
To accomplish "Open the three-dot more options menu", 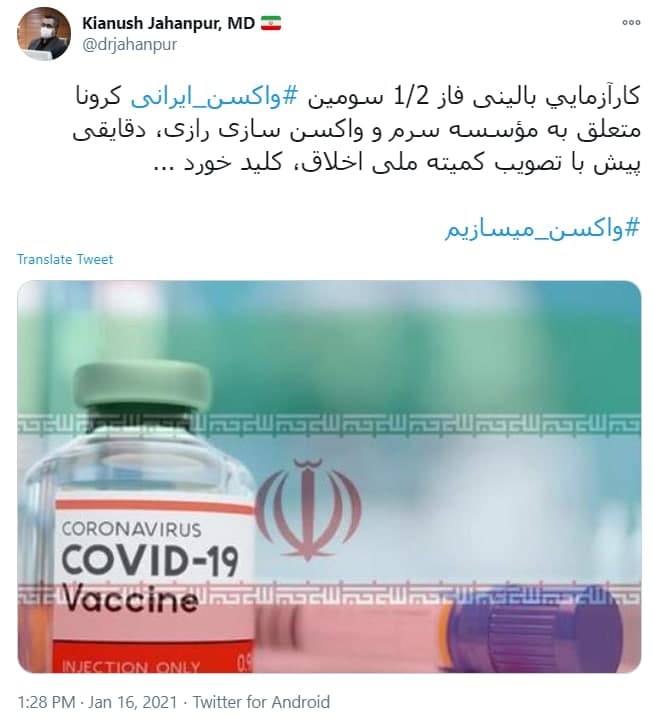I will (631, 22).
